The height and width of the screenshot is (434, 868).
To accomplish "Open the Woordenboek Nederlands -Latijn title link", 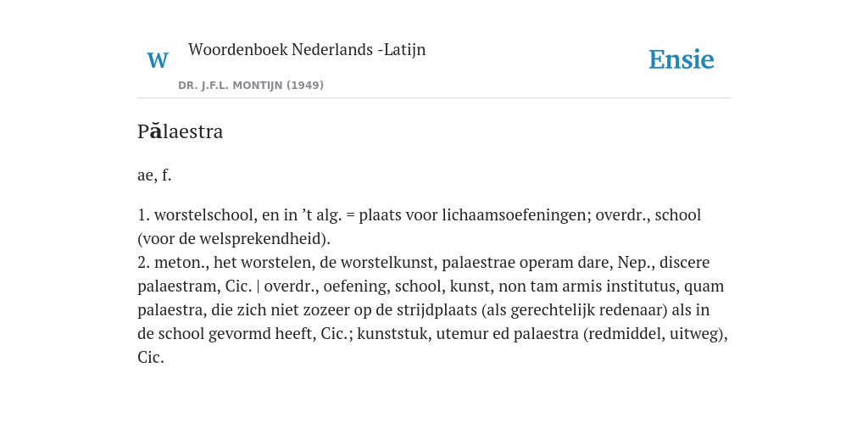I will 307,49.
